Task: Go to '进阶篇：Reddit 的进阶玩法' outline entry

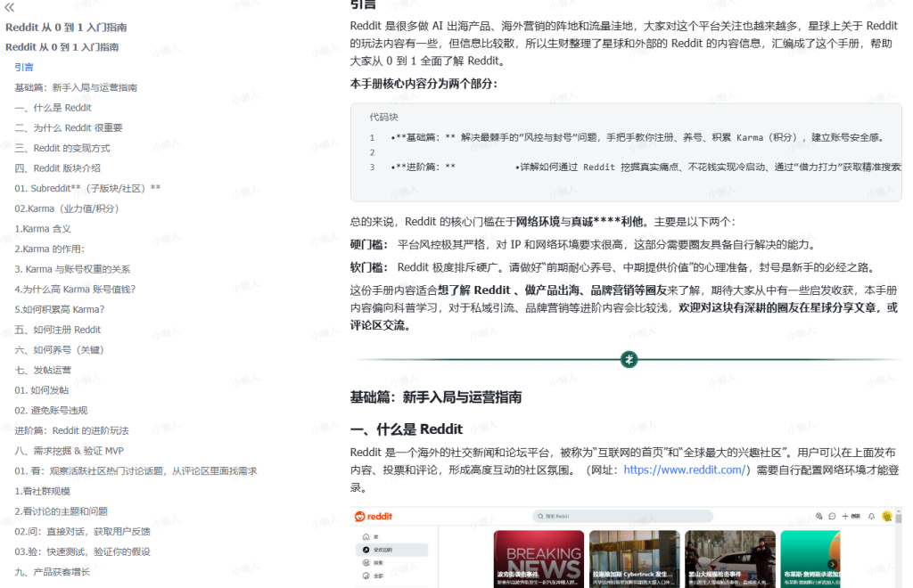Action: tap(71, 430)
